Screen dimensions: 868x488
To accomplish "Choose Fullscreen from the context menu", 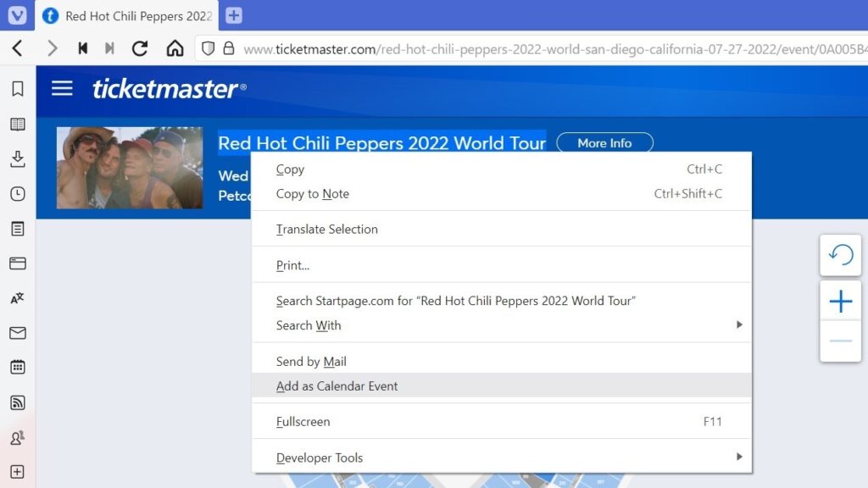I will [x=502, y=422].
